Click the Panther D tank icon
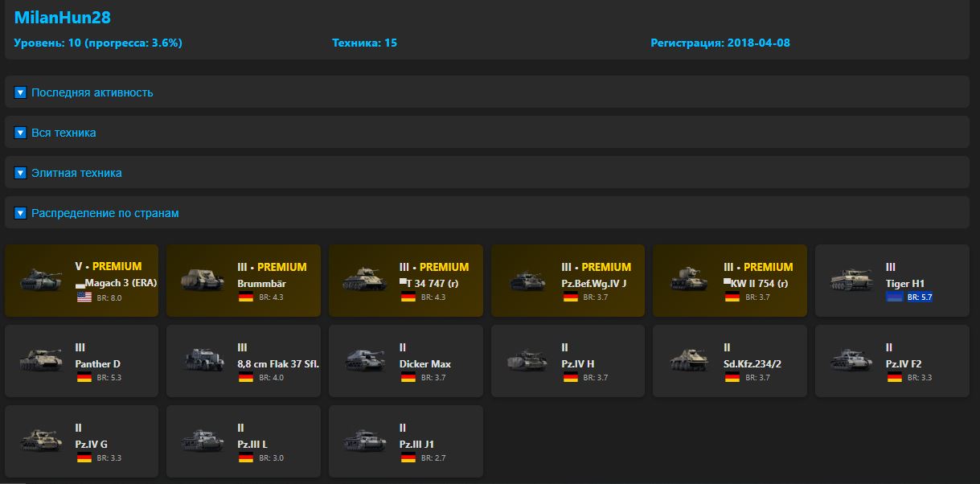The height and width of the screenshot is (484, 980). [x=41, y=359]
